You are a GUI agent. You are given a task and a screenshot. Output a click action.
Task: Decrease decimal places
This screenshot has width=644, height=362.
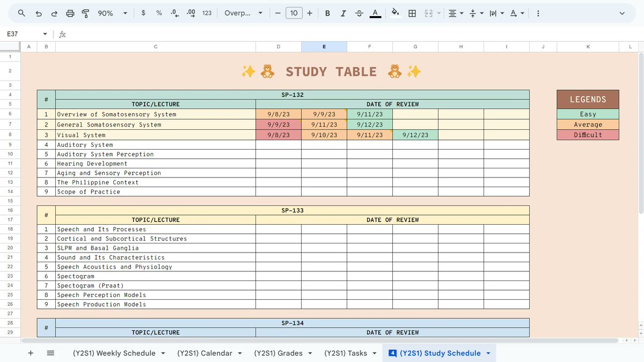174,13
